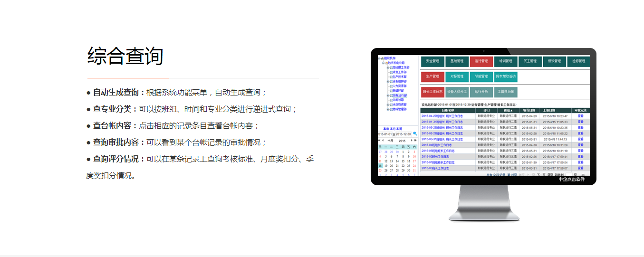
Task: Expand the 燃料管理部 tree node
Action: [388, 109]
